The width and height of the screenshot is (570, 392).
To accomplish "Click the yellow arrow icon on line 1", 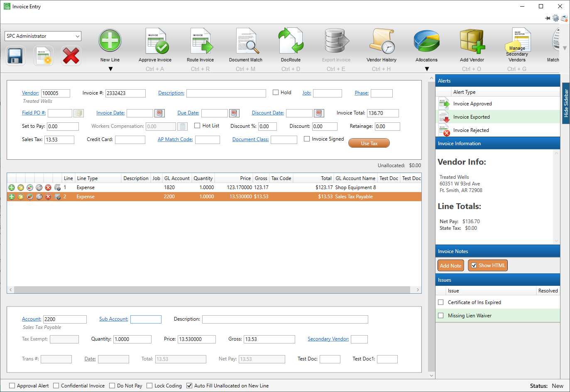I will pos(21,187).
